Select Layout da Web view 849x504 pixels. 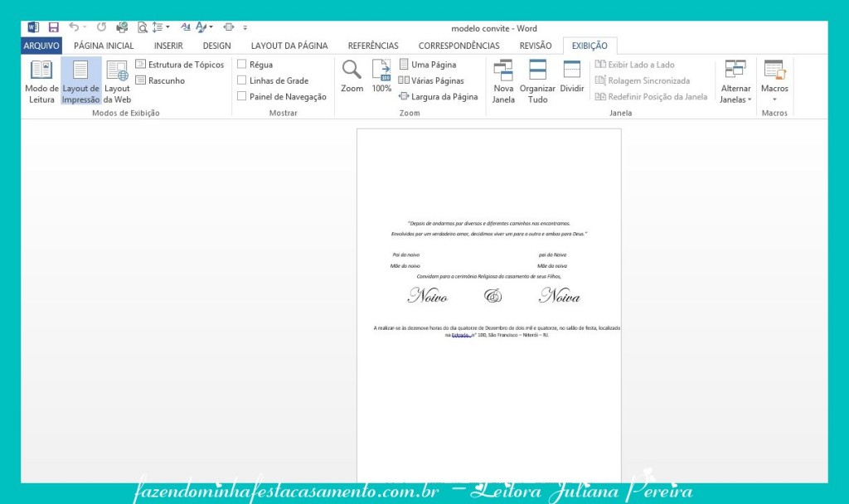(x=117, y=82)
